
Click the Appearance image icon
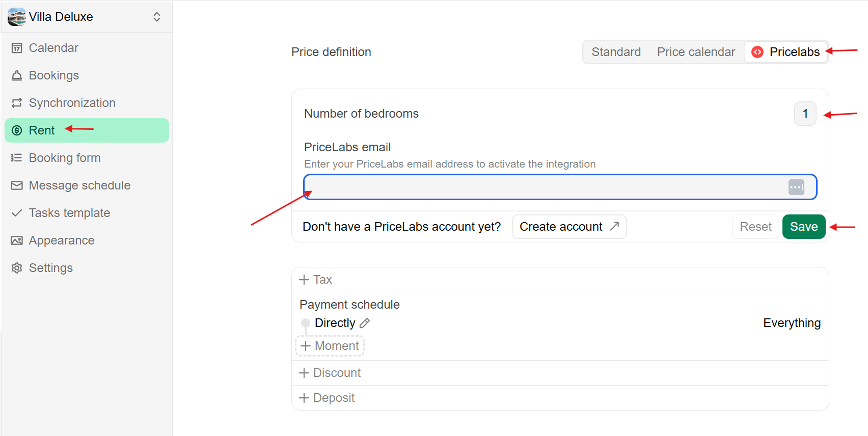pyautogui.click(x=17, y=240)
